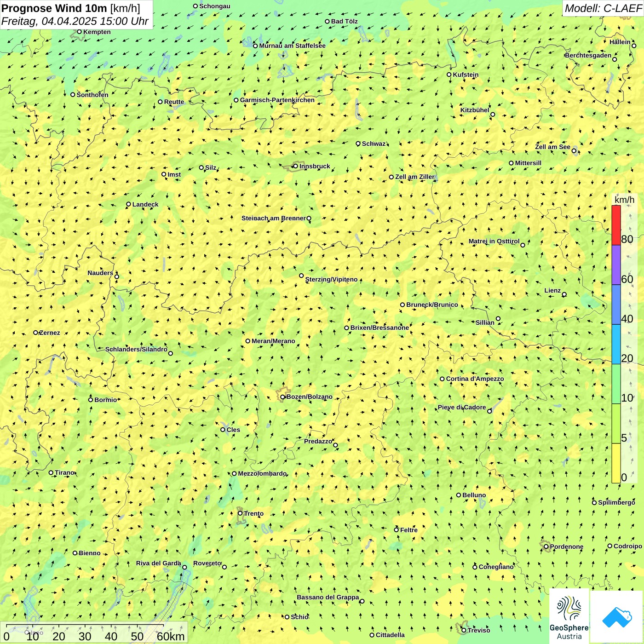644x644 pixels.
Task: Click the Nauders city marker
Action: point(117,276)
